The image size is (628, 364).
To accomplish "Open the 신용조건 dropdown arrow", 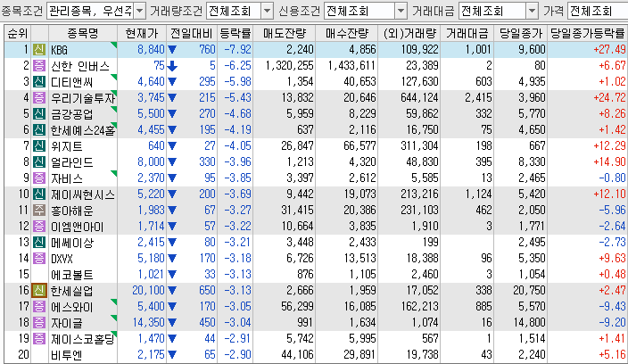I will click(x=401, y=11).
